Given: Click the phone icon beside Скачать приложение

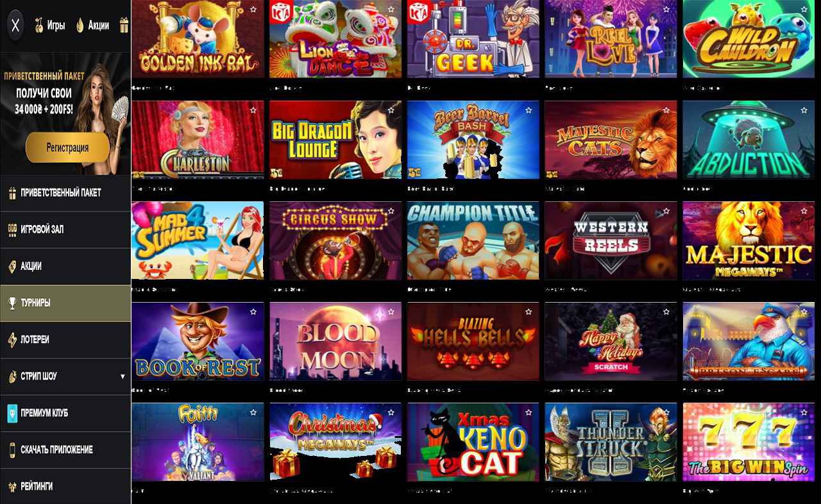Looking at the screenshot, I should point(12,449).
